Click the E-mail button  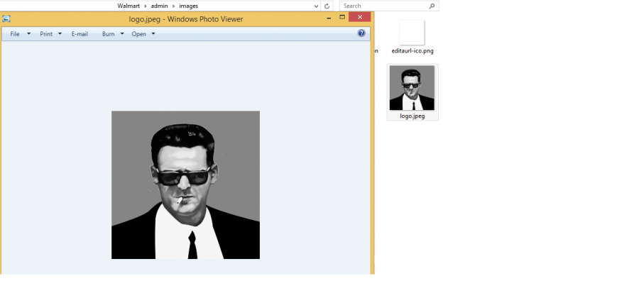coord(80,34)
